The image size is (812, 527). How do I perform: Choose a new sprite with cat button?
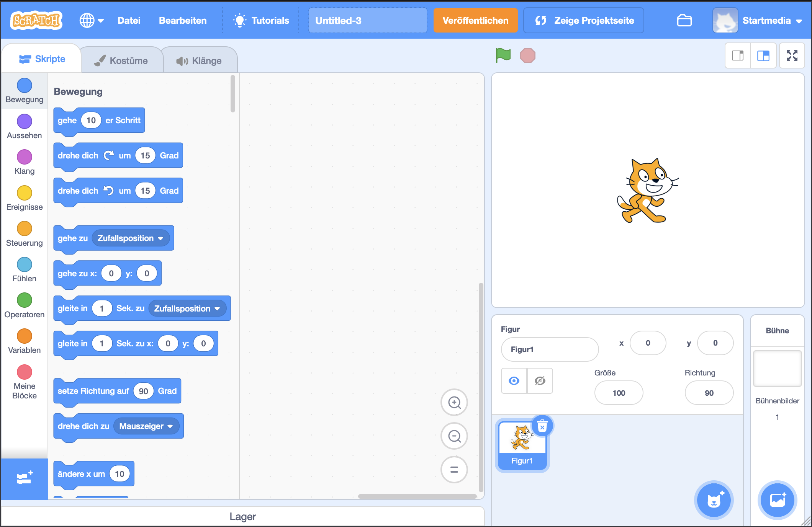point(714,500)
